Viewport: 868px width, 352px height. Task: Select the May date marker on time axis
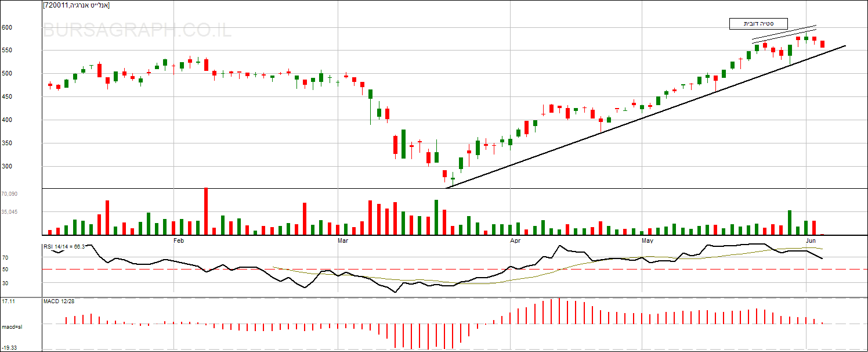pyautogui.click(x=647, y=240)
